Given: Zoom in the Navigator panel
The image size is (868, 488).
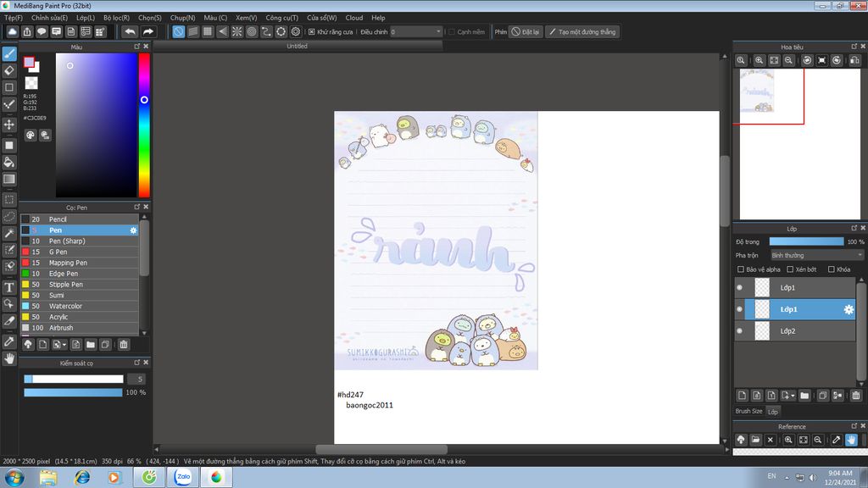Looking at the screenshot, I should 759,60.
